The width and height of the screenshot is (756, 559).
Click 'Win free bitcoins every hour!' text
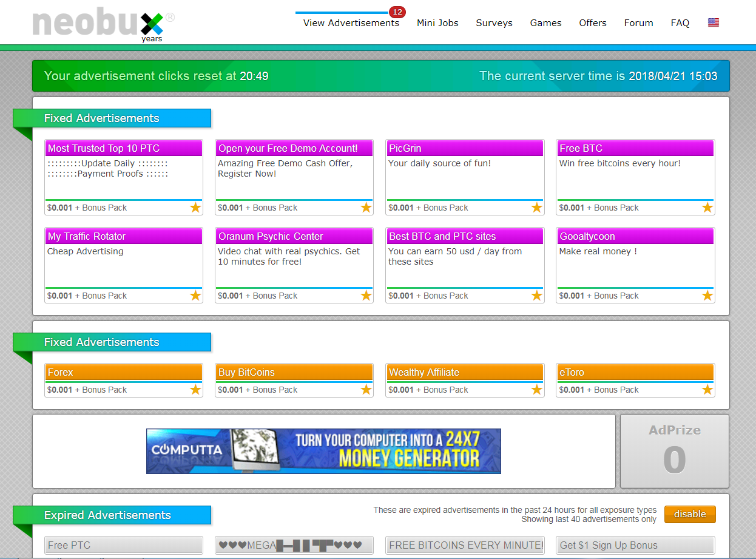pyautogui.click(x=619, y=163)
